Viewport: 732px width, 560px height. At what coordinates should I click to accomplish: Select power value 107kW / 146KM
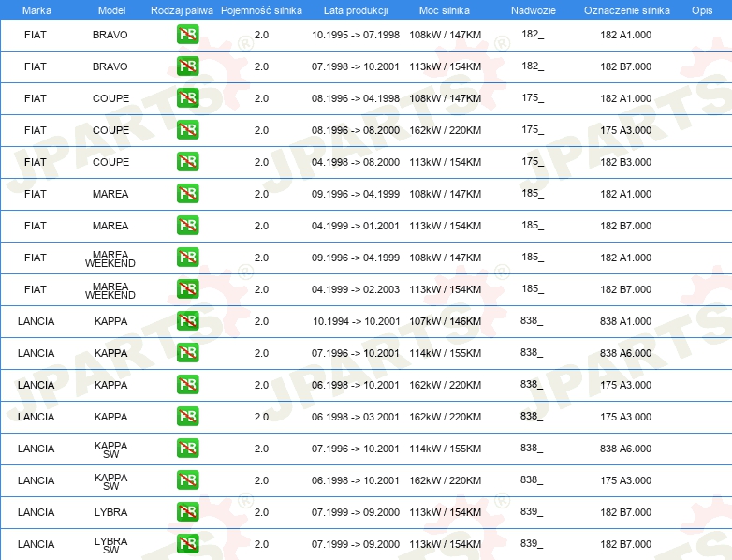coord(445,321)
